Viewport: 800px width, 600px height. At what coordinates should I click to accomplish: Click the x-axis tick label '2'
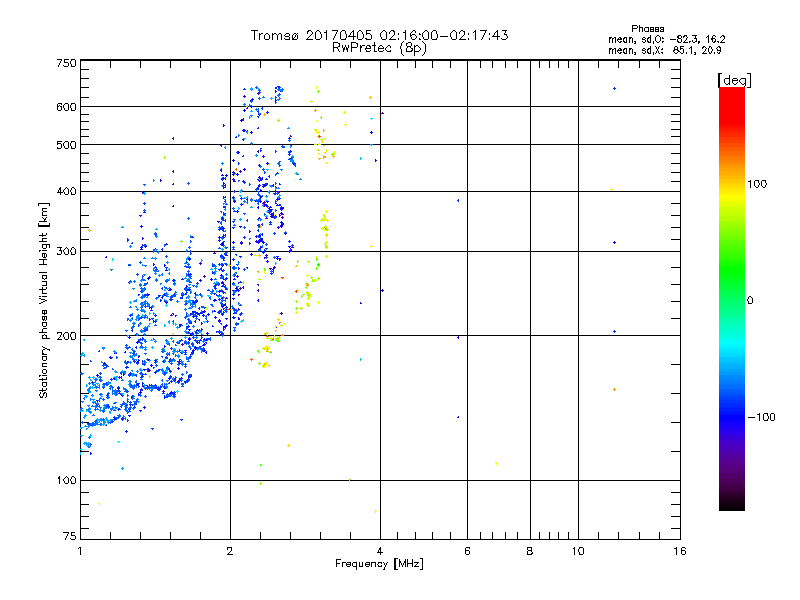[x=230, y=551]
